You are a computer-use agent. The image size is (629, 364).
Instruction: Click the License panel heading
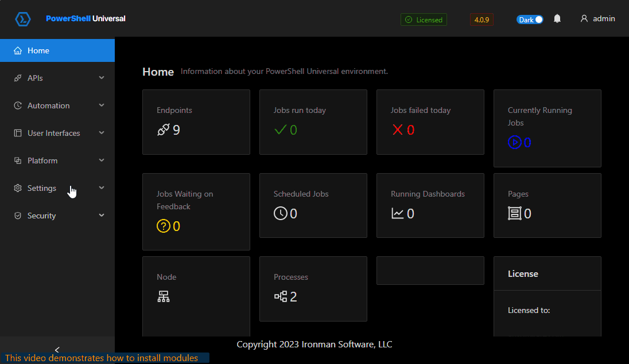(523, 274)
